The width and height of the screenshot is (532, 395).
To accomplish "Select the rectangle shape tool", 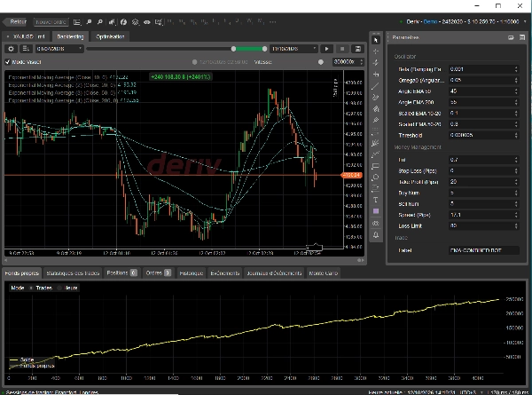I will click(376, 166).
